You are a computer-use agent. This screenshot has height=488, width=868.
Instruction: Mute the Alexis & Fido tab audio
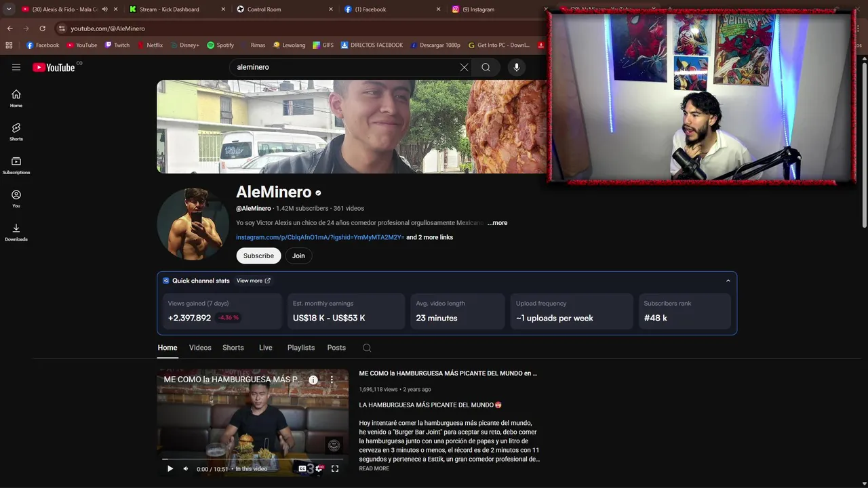pos(104,9)
